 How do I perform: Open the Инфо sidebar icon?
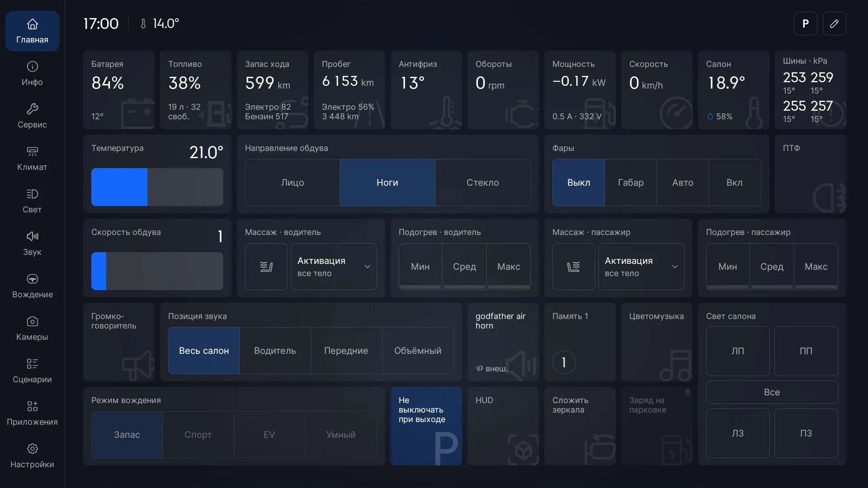pos(32,74)
